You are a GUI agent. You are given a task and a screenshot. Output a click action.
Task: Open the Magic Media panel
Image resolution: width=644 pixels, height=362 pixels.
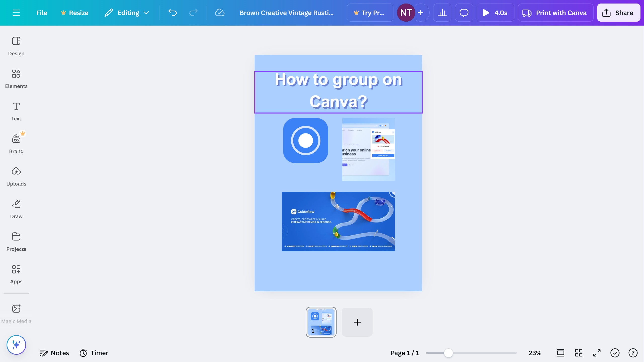[16, 313]
